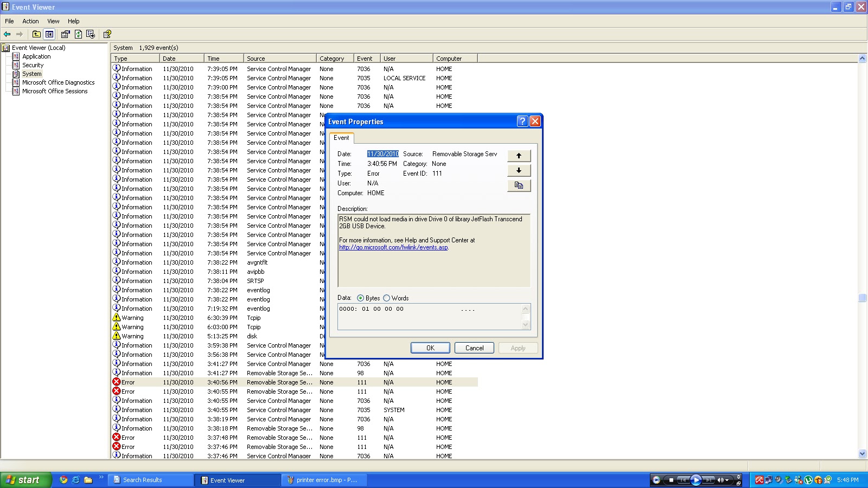The height and width of the screenshot is (488, 868).
Task: Click the Back arrow toolbar icon
Action: pos(7,34)
